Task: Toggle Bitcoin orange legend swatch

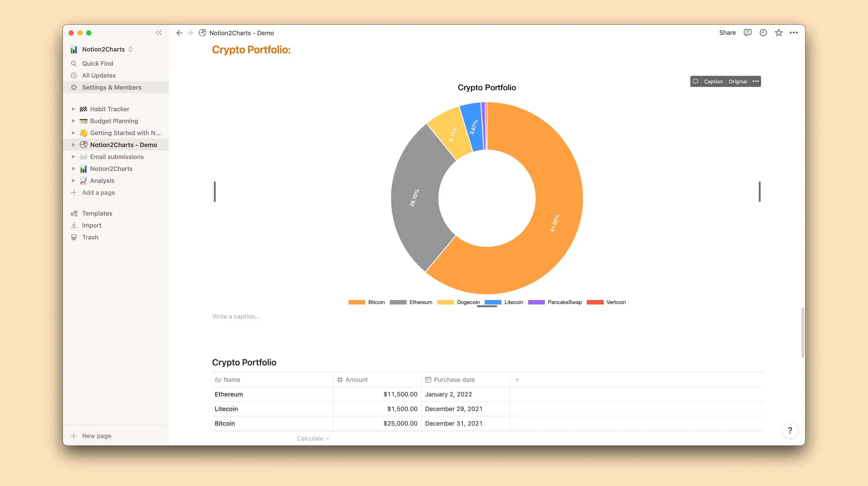Action: click(356, 302)
